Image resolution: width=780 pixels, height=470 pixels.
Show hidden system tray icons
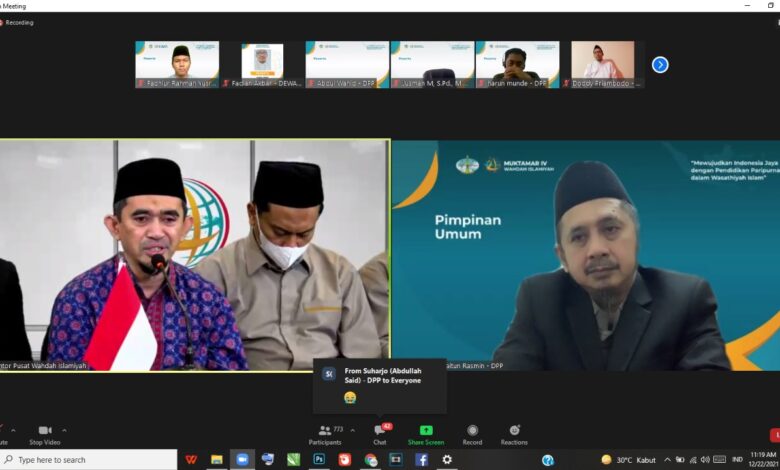[668, 460]
